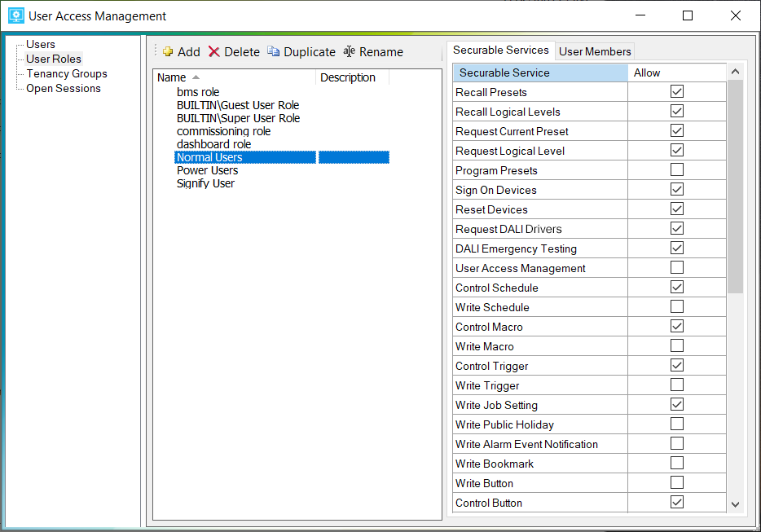Select the BUILTIN\Super User Role entry
The width and height of the screenshot is (761, 532).
click(x=238, y=118)
